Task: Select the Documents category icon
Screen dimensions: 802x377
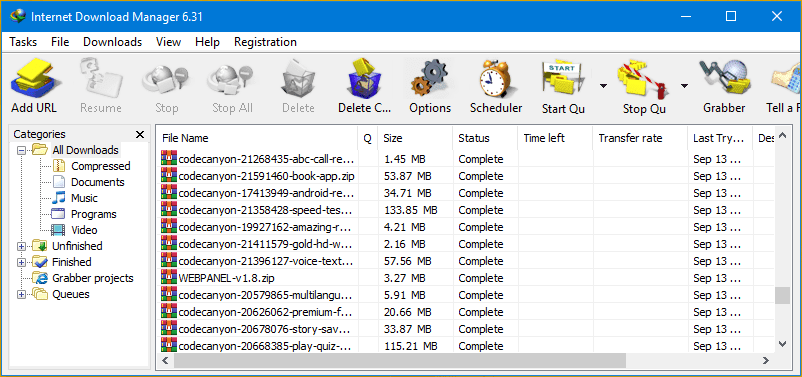Action: point(60,182)
